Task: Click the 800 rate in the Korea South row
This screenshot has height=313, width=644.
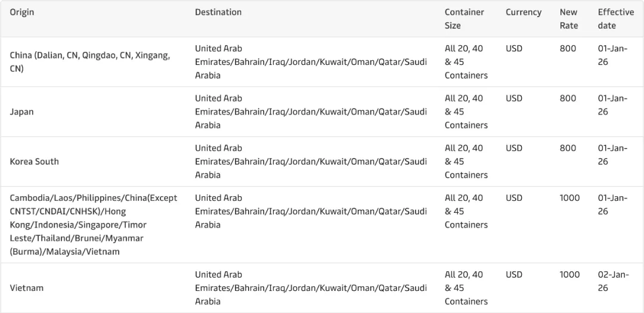Action: tap(568, 148)
